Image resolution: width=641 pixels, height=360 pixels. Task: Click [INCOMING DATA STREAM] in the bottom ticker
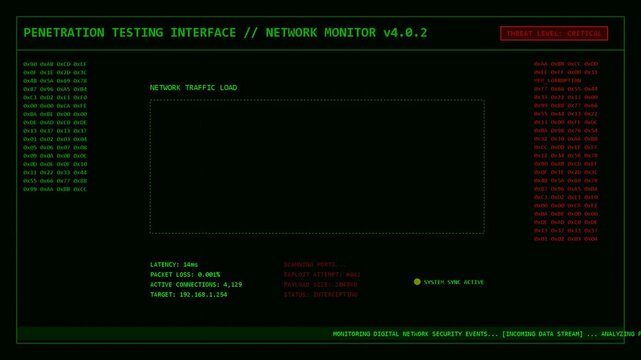(x=542, y=334)
